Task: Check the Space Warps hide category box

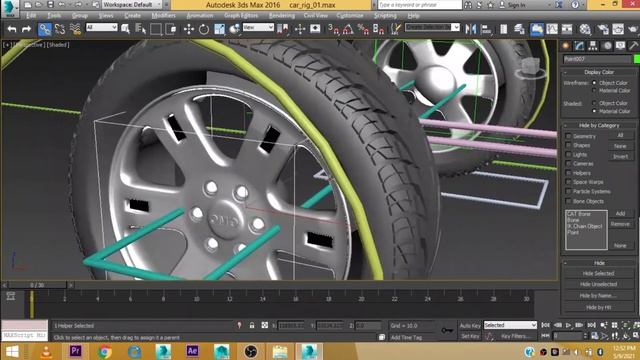Action: tap(568, 182)
